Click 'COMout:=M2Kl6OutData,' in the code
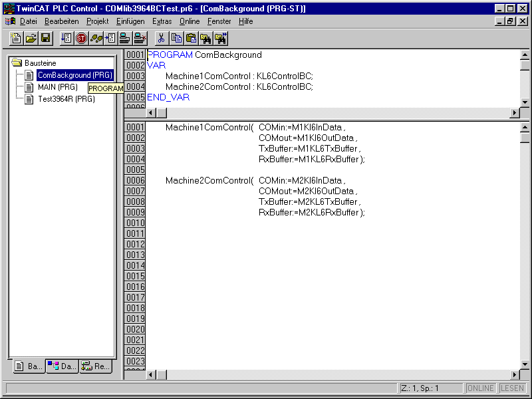This screenshot has height=399, width=532. [x=308, y=191]
